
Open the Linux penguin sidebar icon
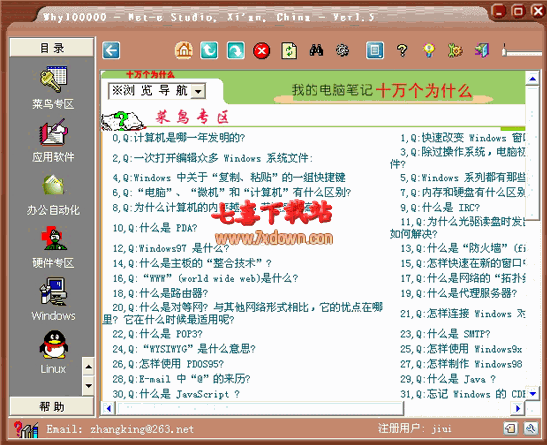(x=53, y=345)
